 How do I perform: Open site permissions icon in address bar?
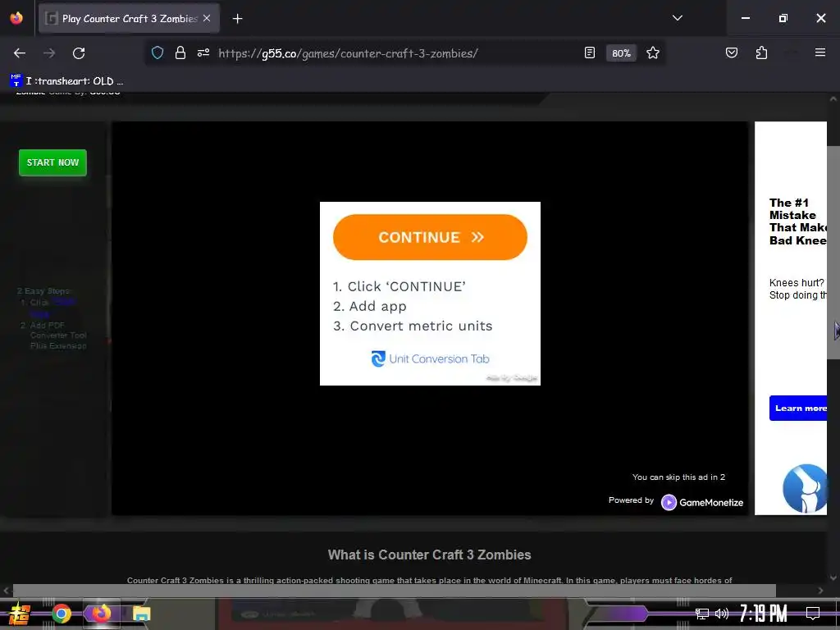coord(203,53)
